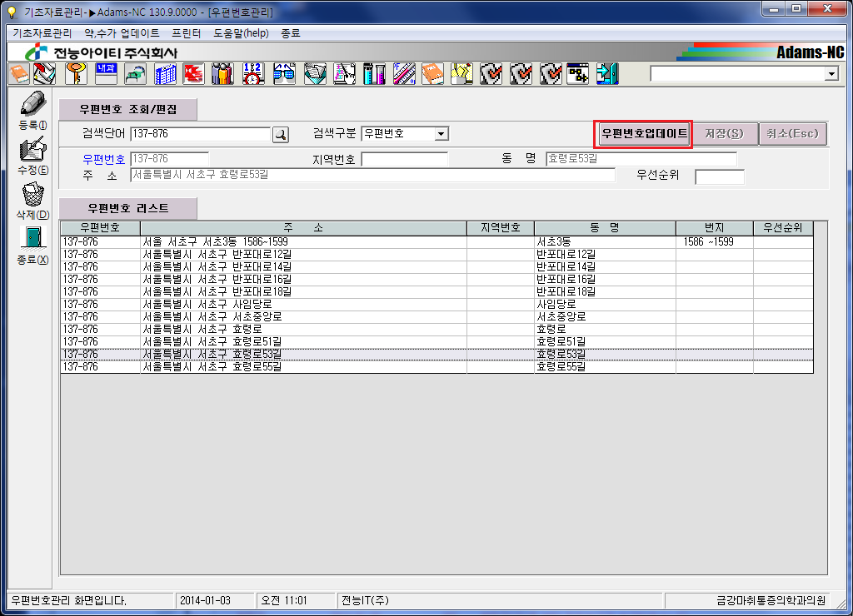Click the 등록(I) pencil sidebar icon
This screenshot has width=853, height=616.
(32, 111)
